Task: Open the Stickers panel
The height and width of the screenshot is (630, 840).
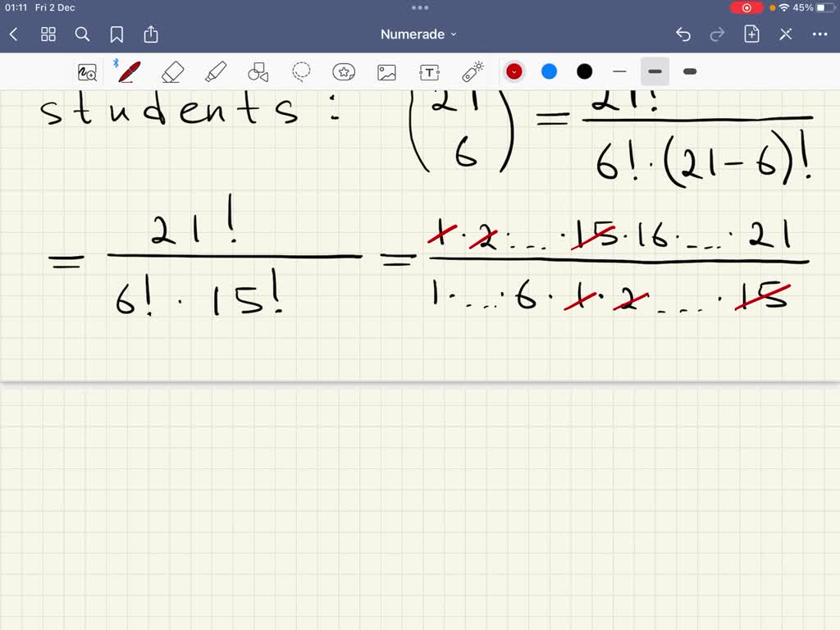Action: point(344,71)
